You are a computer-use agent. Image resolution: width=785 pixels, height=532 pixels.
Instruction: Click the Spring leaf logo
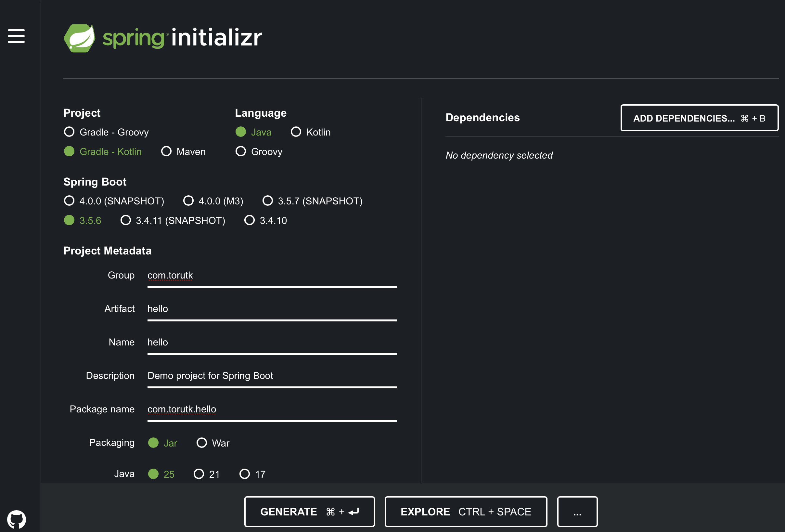[x=80, y=38]
